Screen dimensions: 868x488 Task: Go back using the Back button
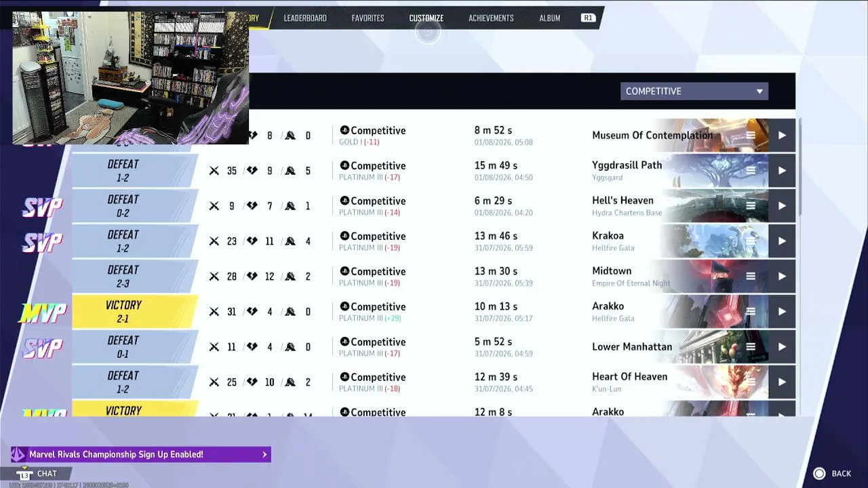[832, 474]
